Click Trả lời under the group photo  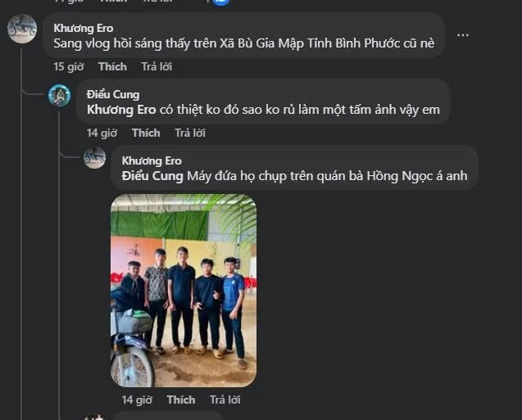pyautogui.click(x=225, y=400)
